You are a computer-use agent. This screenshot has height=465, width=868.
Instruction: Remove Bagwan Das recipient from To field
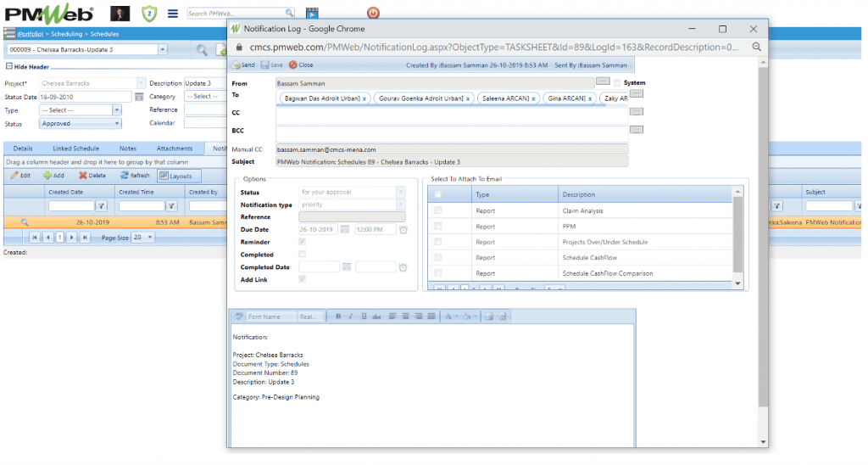[x=364, y=98]
